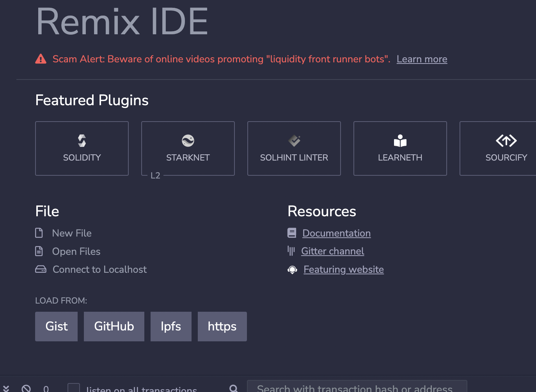Click the LOAD FROM: label
Image resolution: width=536 pixels, height=392 pixels.
click(x=61, y=301)
